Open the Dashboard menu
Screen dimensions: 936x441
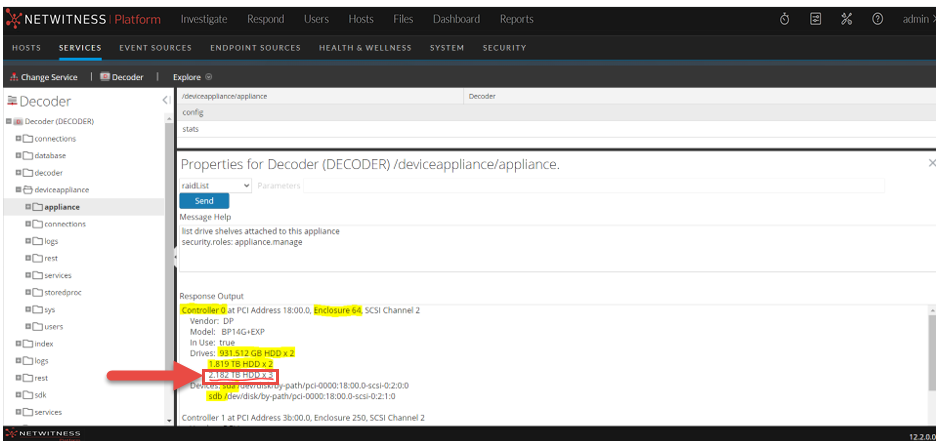[457, 19]
